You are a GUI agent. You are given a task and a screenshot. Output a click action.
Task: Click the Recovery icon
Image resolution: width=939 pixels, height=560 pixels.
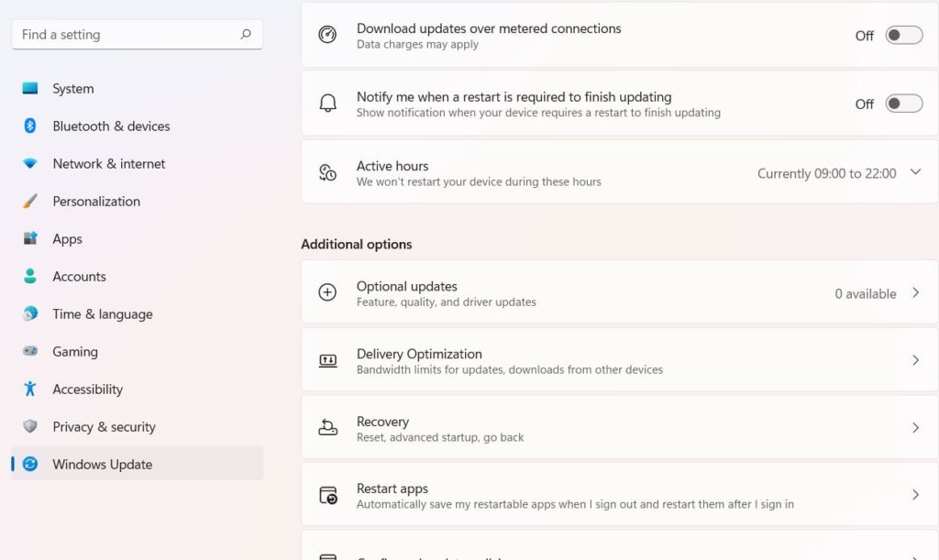pos(327,427)
